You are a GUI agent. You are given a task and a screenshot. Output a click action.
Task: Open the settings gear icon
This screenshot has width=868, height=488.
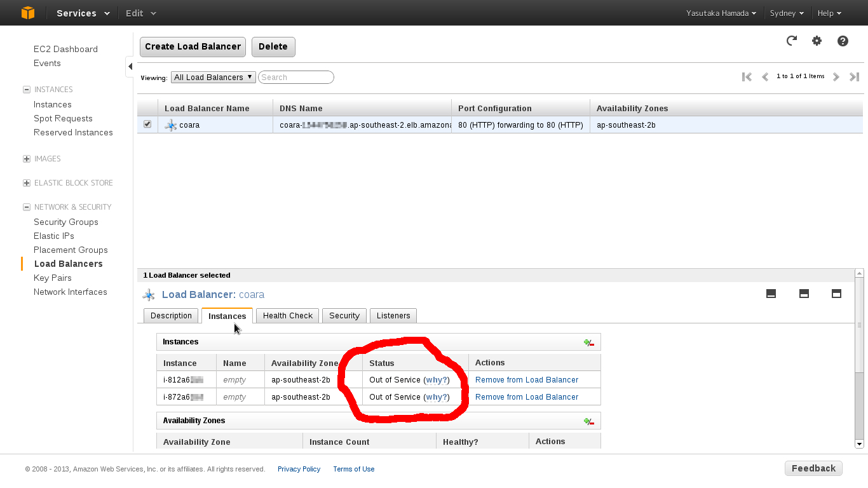(x=817, y=41)
